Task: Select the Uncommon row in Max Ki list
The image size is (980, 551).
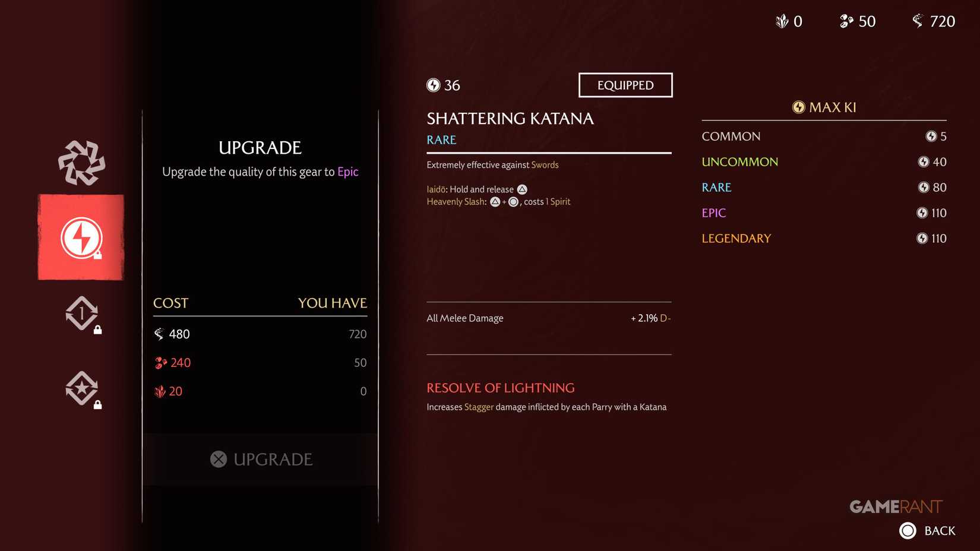Action: [823, 161]
